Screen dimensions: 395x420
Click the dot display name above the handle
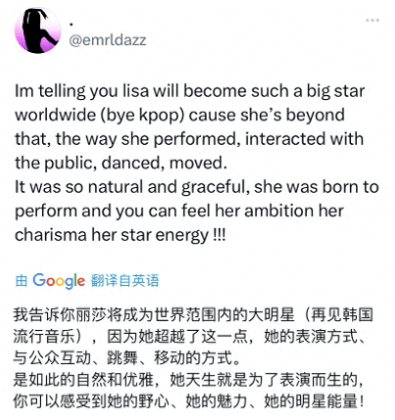[x=71, y=24]
